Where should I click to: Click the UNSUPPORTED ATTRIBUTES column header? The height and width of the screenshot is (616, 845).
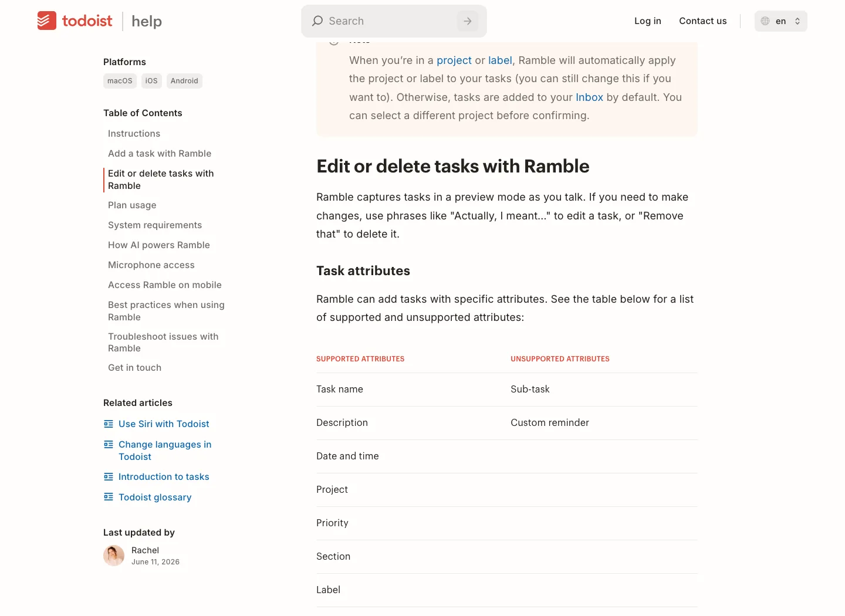click(560, 359)
